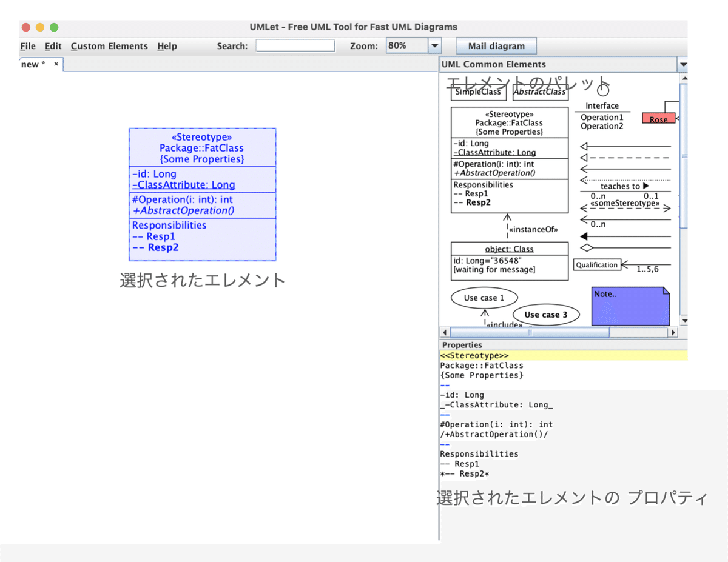The height and width of the screenshot is (562, 728).
Task: Select the plain solid arrow below the dashed realization arrow
Action: click(x=625, y=169)
